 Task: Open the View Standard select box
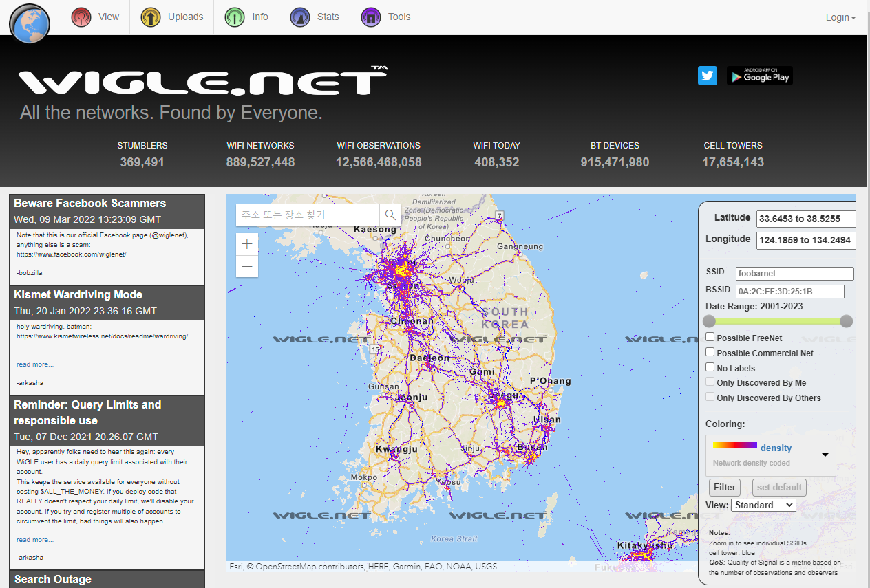point(763,505)
